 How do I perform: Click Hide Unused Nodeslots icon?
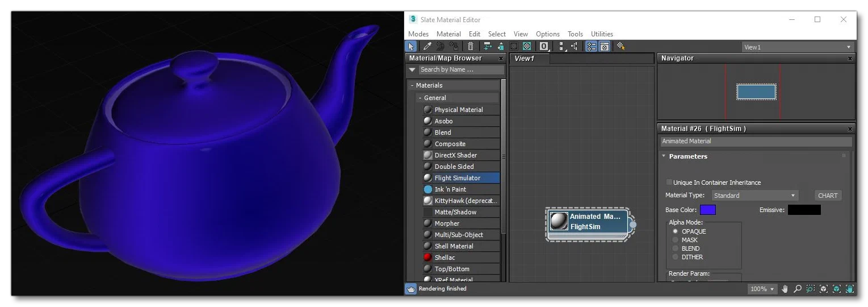coord(501,47)
